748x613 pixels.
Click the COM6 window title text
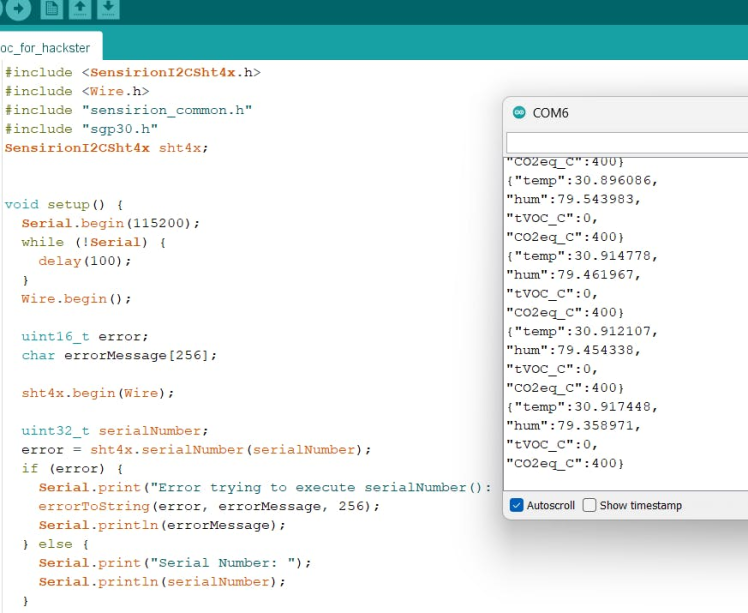pyautogui.click(x=550, y=113)
